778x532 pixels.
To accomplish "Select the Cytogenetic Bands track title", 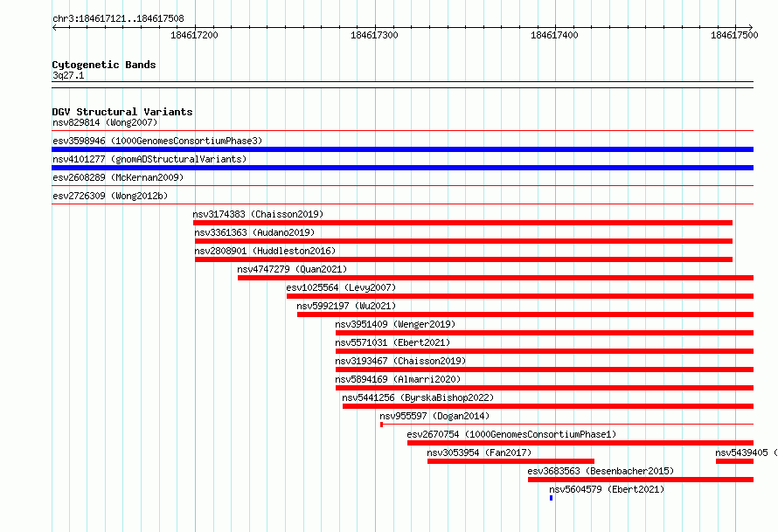I will click(104, 65).
